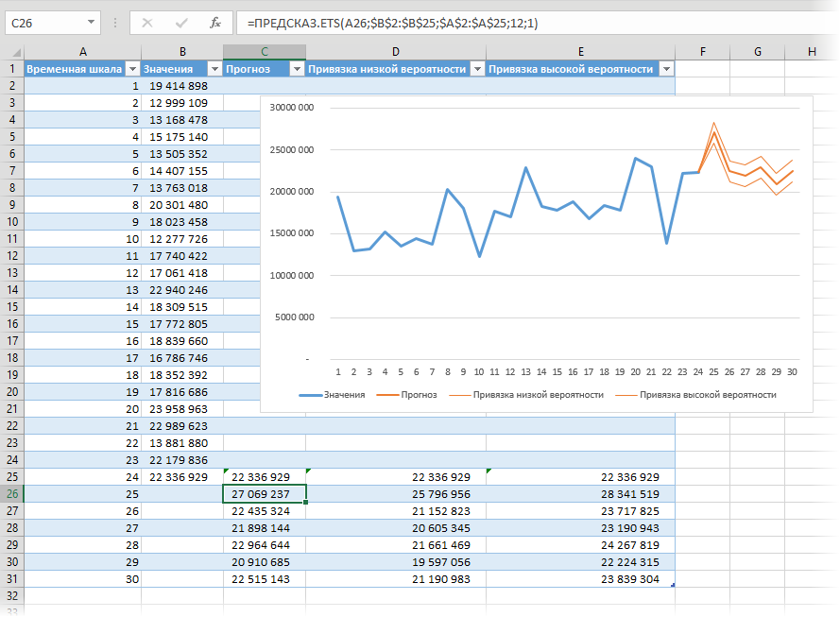Select column B header
The image size is (840, 617).
(182, 52)
